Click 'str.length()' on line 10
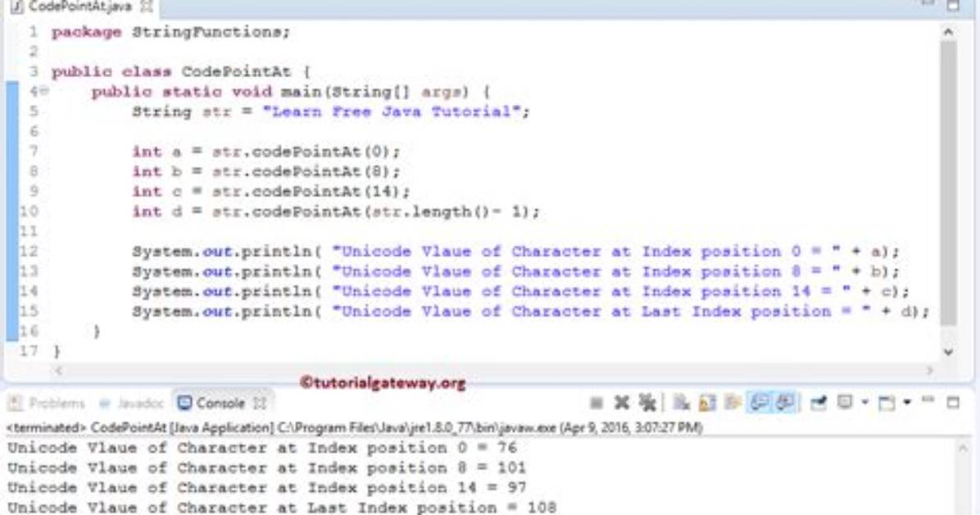This screenshot has height=515, width=980. point(432,212)
